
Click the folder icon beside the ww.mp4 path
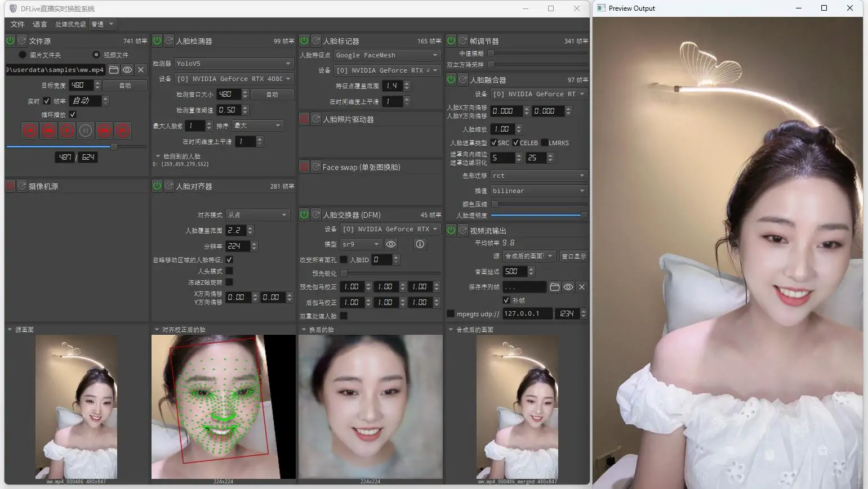[x=114, y=70]
